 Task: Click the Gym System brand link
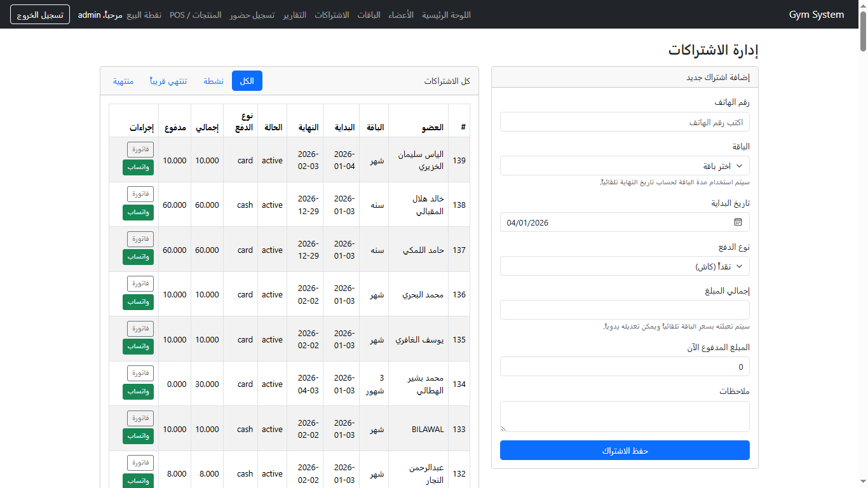click(x=816, y=15)
